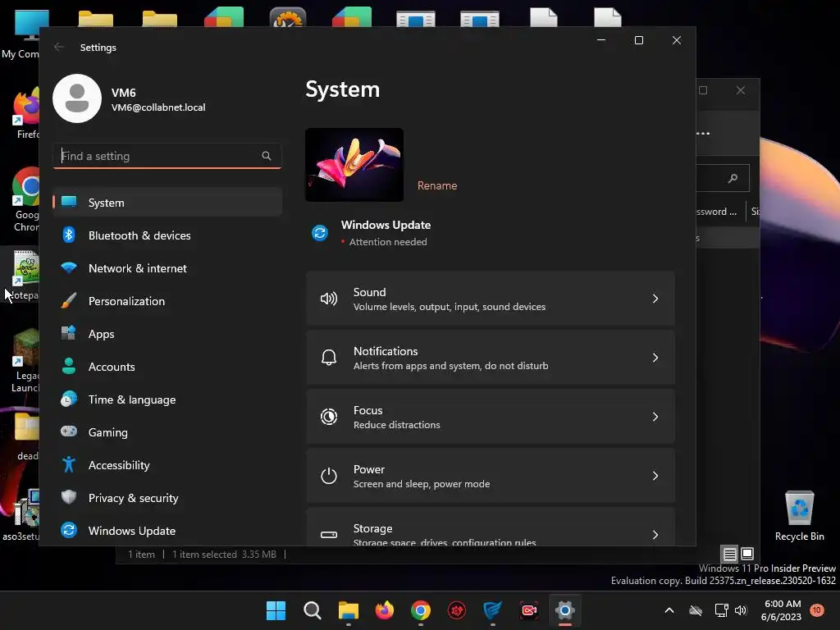Show hidden tray icons chevron
The height and width of the screenshot is (630, 840).
(669, 610)
